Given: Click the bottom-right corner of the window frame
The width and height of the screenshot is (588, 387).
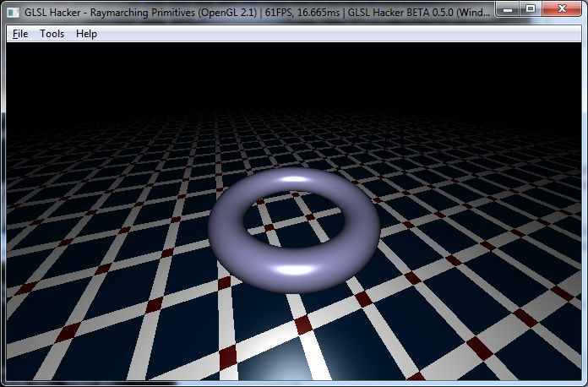Looking at the screenshot, I should tap(584, 383).
